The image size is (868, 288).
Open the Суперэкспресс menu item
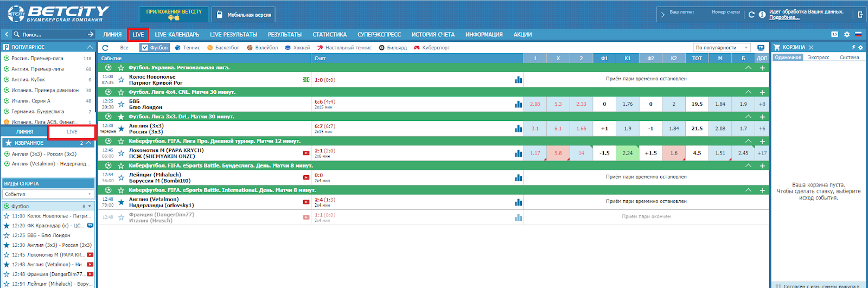pyautogui.click(x=379, y=34)
